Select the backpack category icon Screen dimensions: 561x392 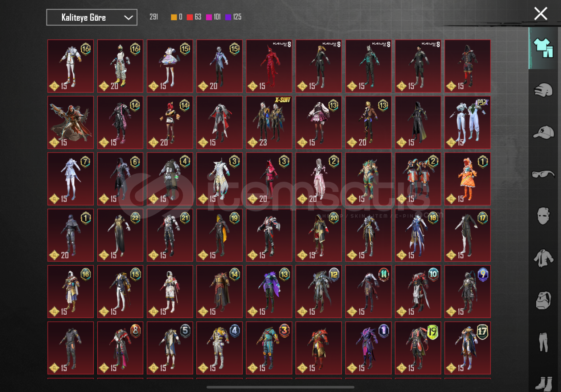tap(543, 300)
